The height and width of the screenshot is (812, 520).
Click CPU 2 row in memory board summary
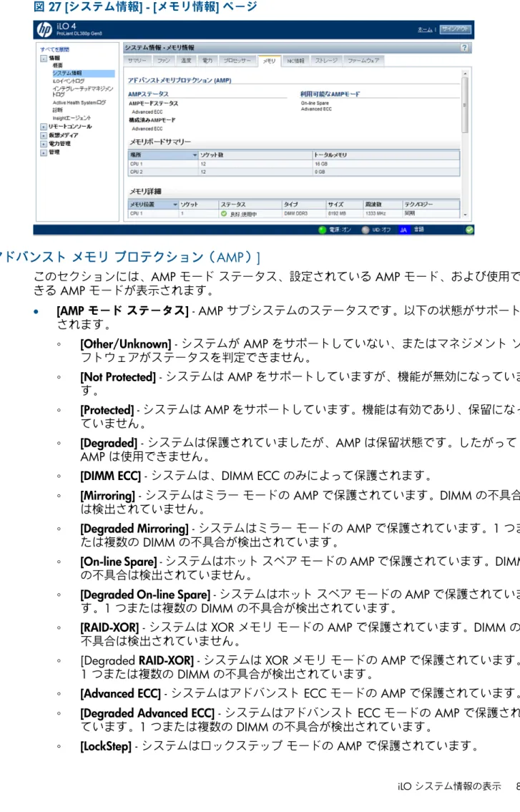point(294,172)
